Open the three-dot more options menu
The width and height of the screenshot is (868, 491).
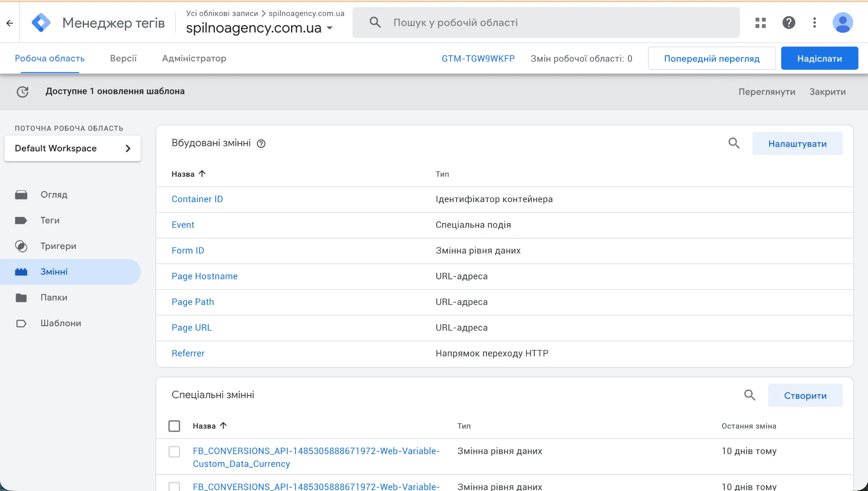coord(814,23)
